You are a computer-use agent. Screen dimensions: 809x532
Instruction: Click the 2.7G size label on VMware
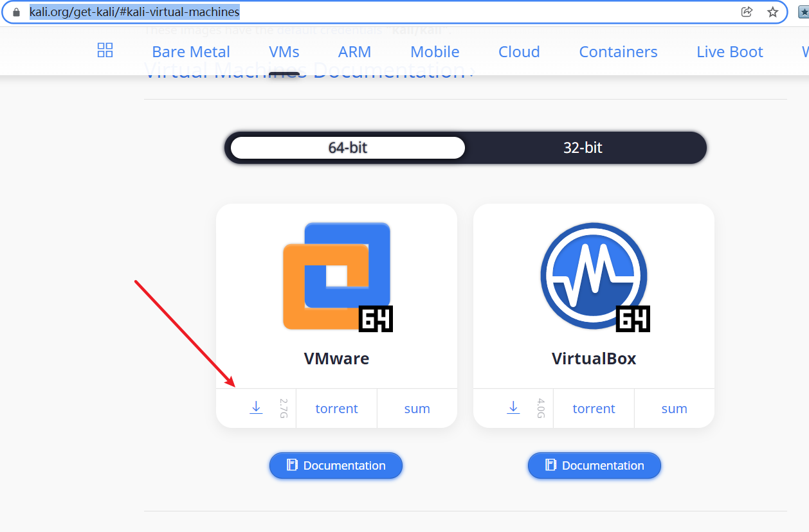[x=283, y=408]
